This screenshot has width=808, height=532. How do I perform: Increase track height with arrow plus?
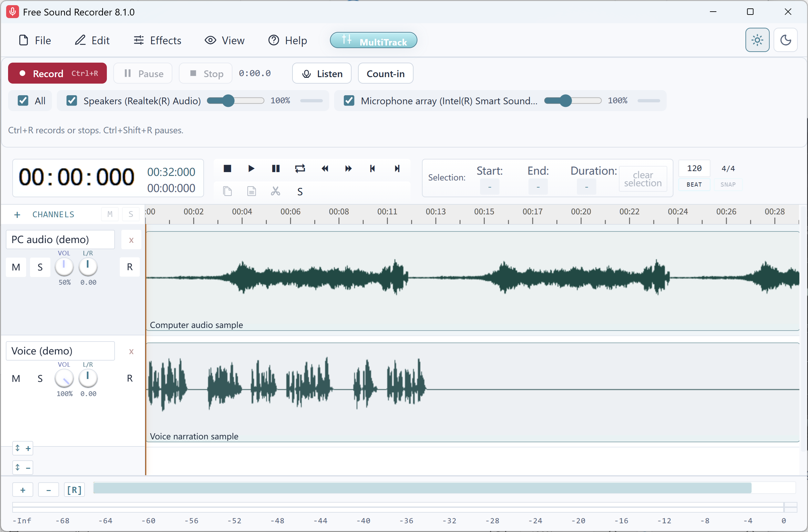coord(23,448)
